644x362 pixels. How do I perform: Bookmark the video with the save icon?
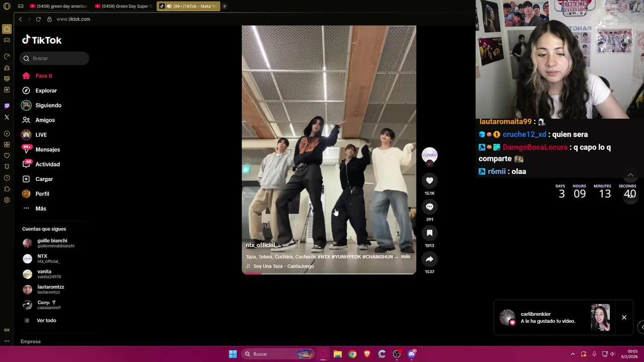[x=429, y=233]
